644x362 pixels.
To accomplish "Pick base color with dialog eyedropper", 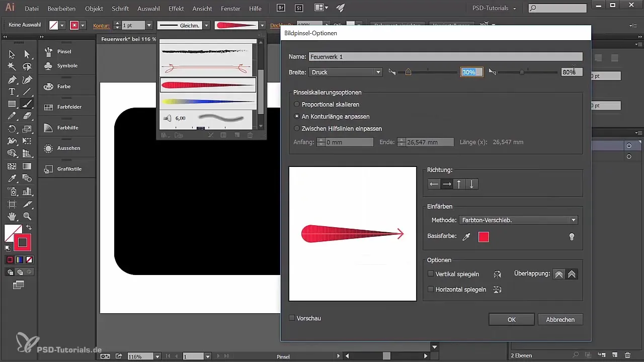I will pyautogui.click(x=466, y=237).
